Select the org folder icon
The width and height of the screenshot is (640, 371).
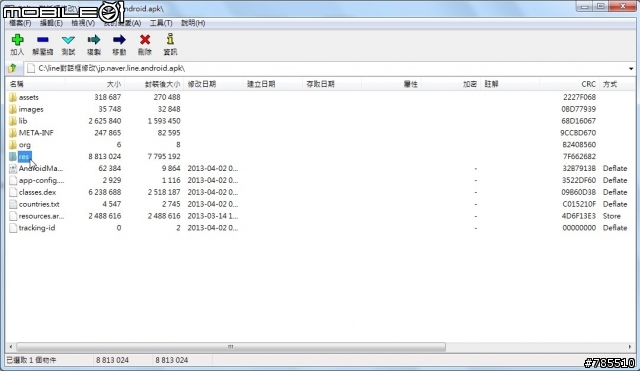pyautogui.click(x=13, y=144)
